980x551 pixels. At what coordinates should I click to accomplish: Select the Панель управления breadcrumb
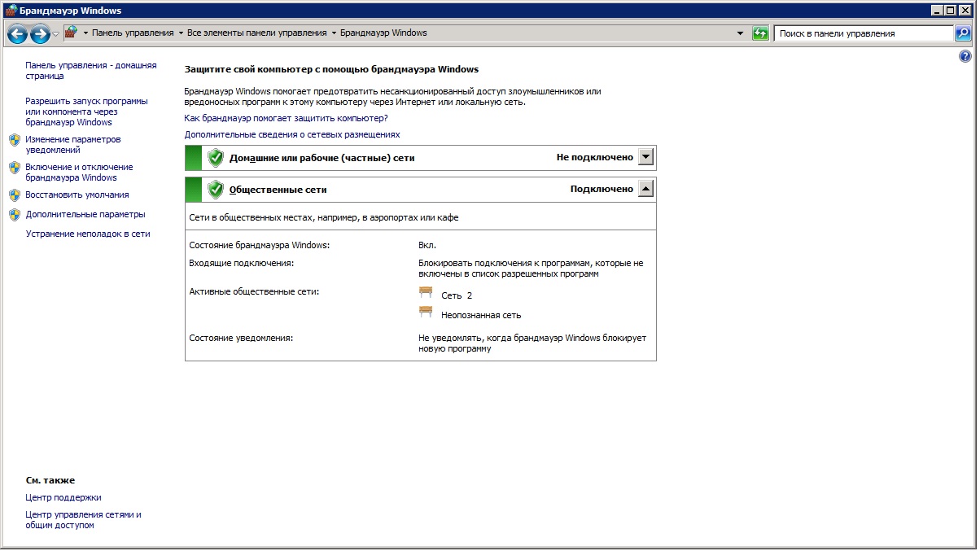click(133, 33)
